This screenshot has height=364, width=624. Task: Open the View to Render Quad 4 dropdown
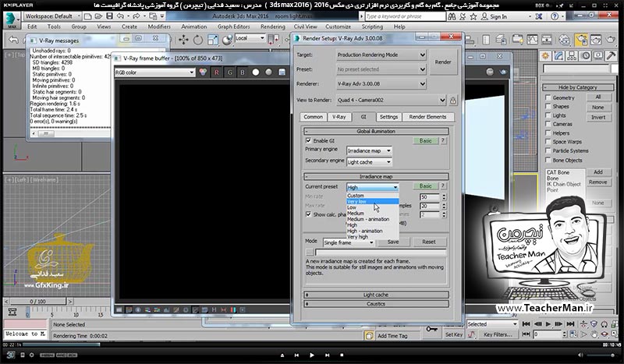(392, 101)
